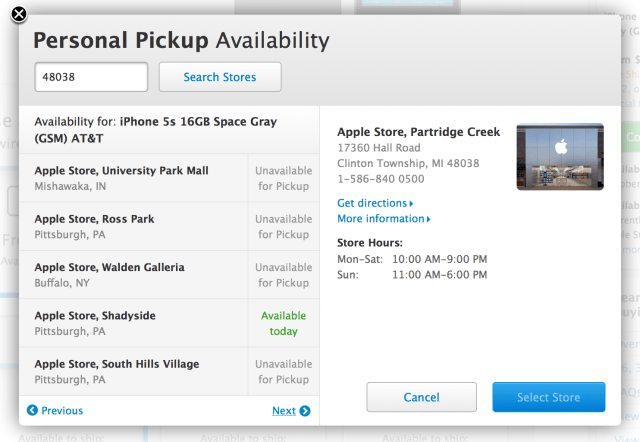Select Apple Store, Shadyside row
The height and width of the screenshot is (442, 640).
(x=169, y=323)
